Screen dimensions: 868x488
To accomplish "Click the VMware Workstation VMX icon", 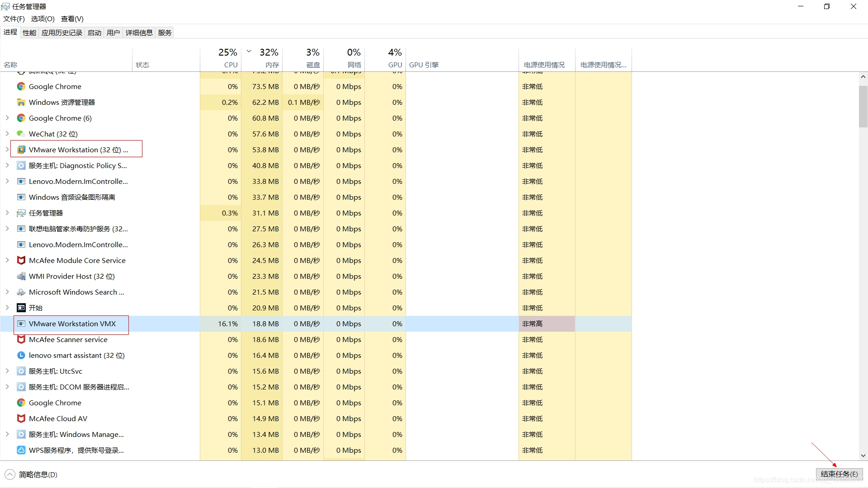I will (21, 324).
